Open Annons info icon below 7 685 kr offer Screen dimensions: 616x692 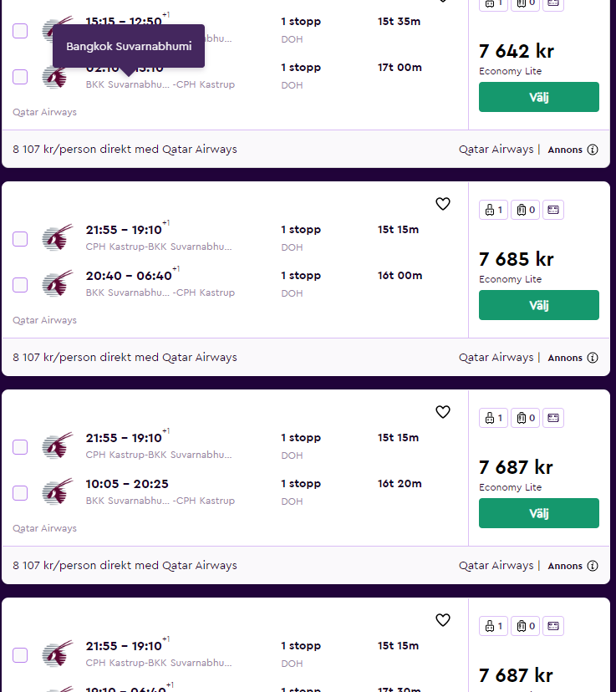click(593, 358)
